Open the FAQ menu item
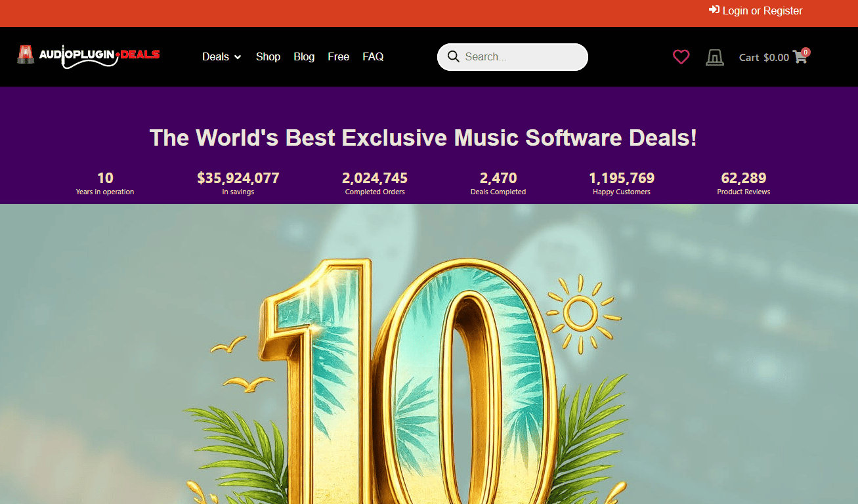 click(373, 56)
